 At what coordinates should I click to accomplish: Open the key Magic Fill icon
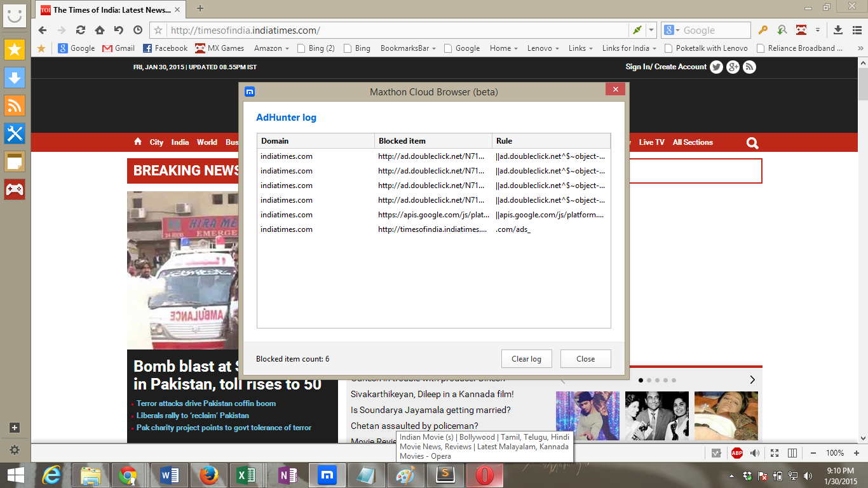point(763,30)
